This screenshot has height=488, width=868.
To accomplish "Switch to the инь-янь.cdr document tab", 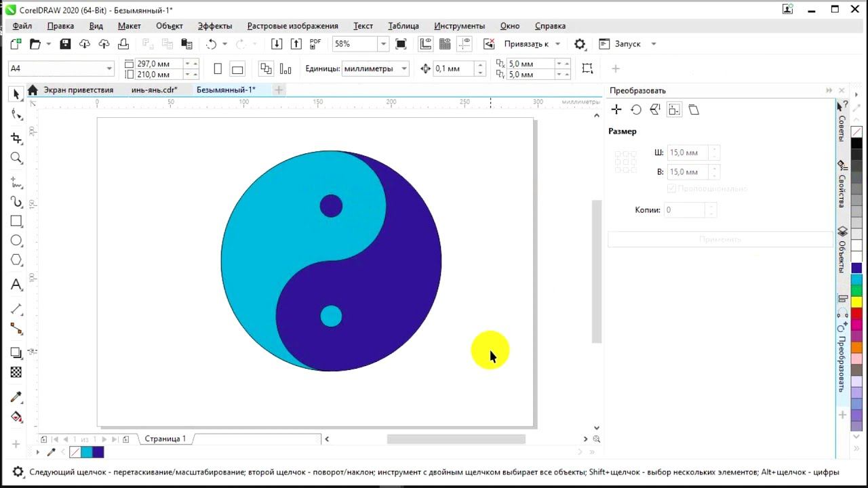I will [154, 89].
